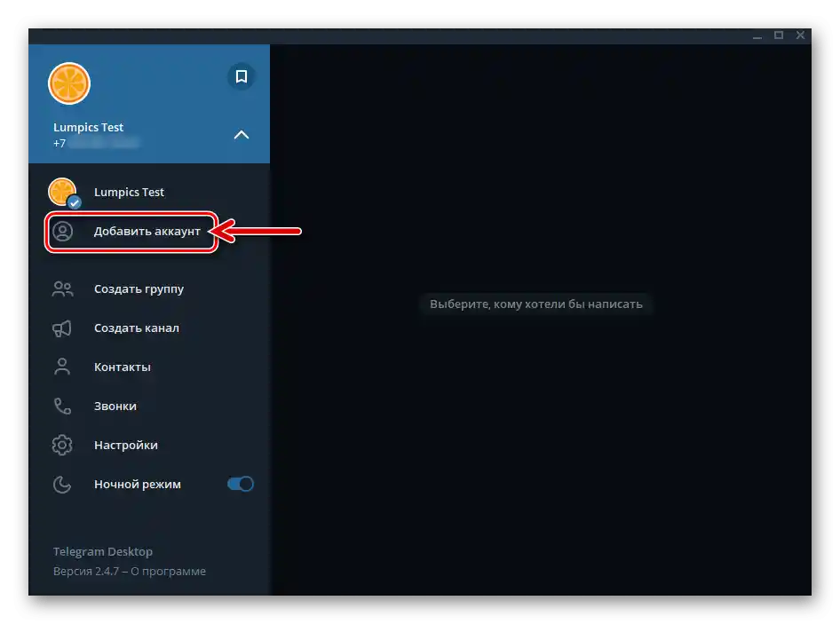
Task: Click the small avatar next to Lumpics Test
Action: point(62,192)
